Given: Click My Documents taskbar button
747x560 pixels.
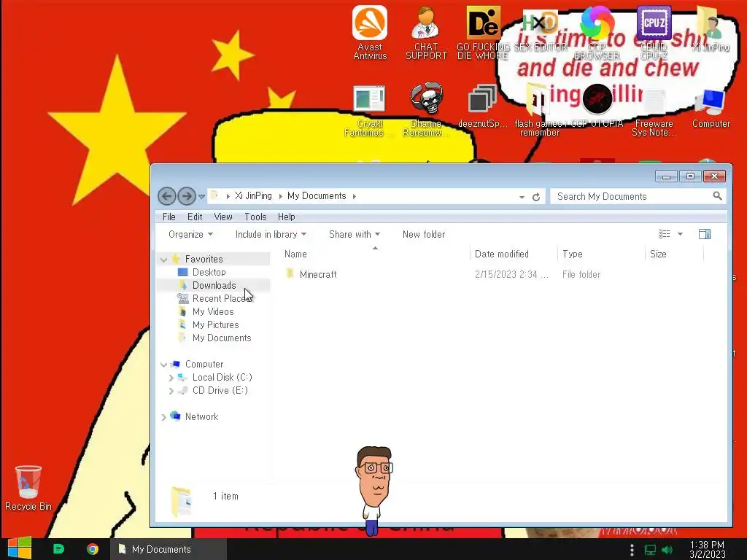Looking at the screenshot, I should pyautogui.click(x=169, y=549).
